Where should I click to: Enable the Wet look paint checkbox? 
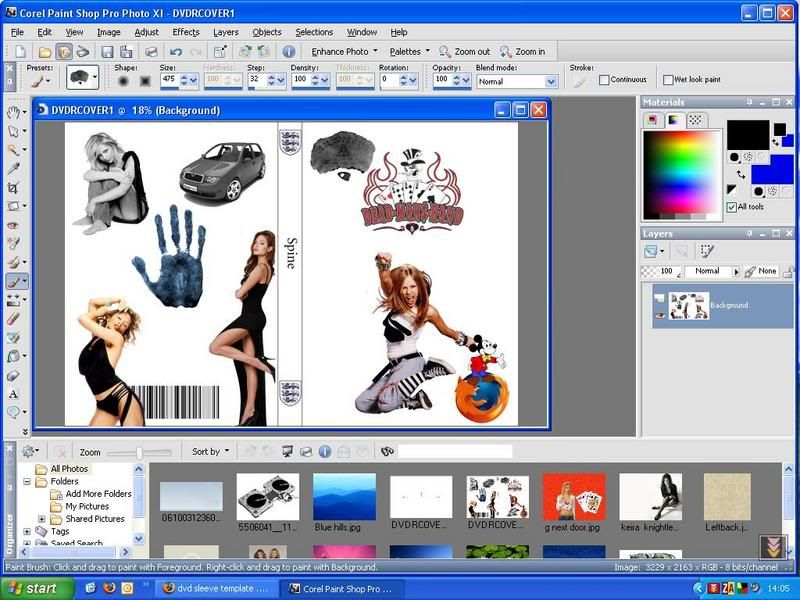coord(668,80)
